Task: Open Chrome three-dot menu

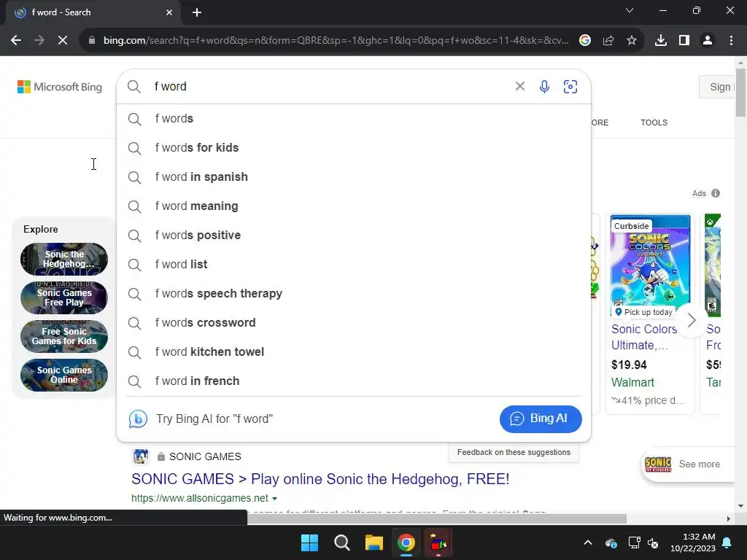Action: click(x=731, y=41)
